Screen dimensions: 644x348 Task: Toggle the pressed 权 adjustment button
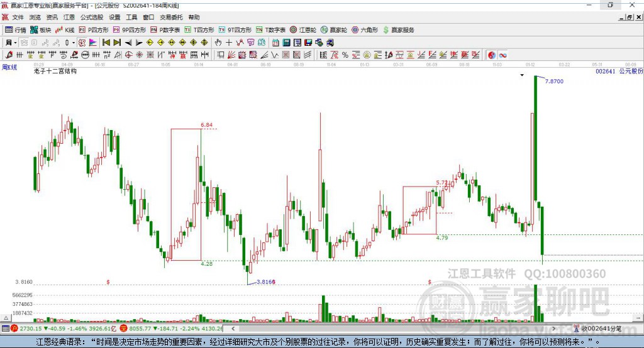pos(82,43)
